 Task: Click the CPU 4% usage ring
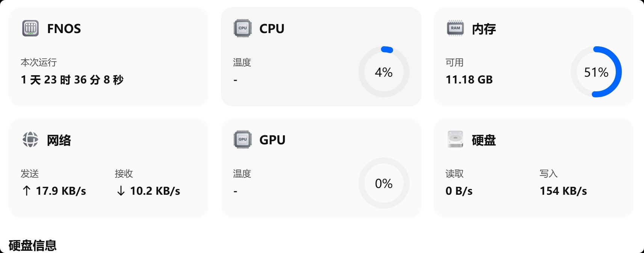(384, 72)
